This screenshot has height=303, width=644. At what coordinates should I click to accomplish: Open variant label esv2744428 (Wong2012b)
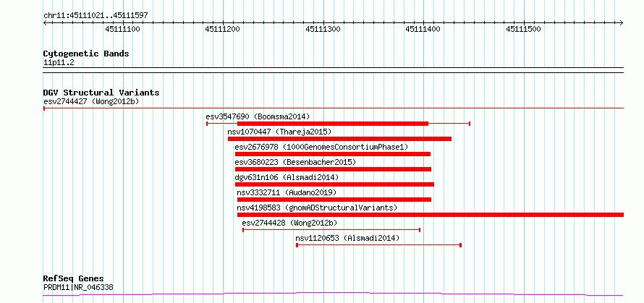point(289,223)
